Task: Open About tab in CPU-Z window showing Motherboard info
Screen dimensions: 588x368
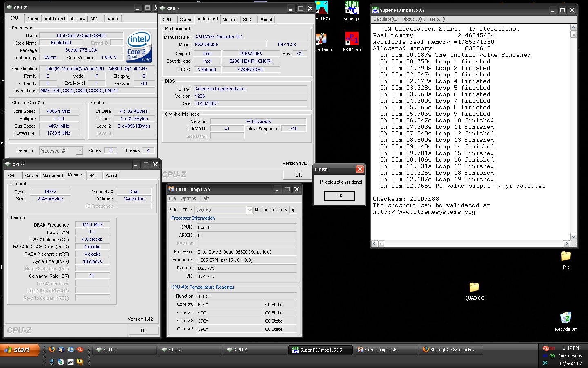Action: pyautogui.click(x=266, y=20)
